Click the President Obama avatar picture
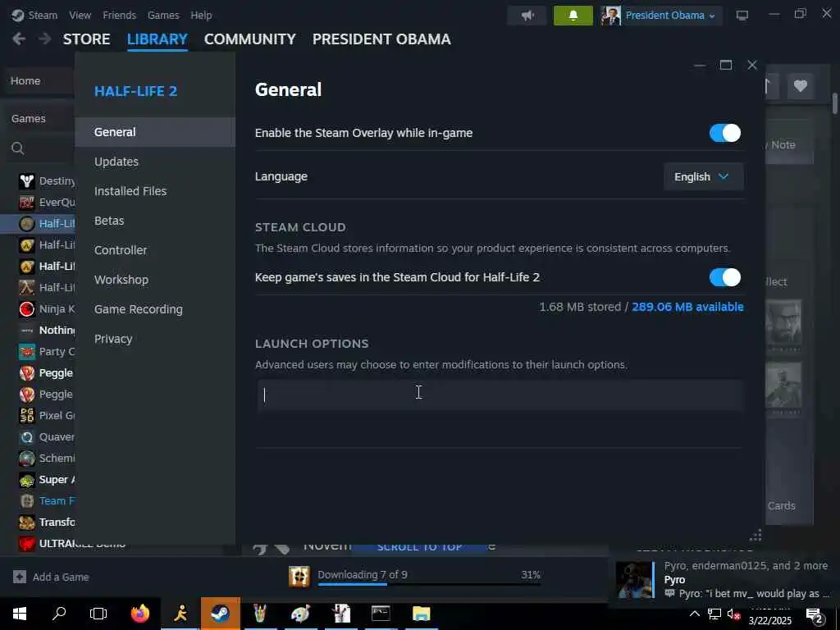 point(610,16)
